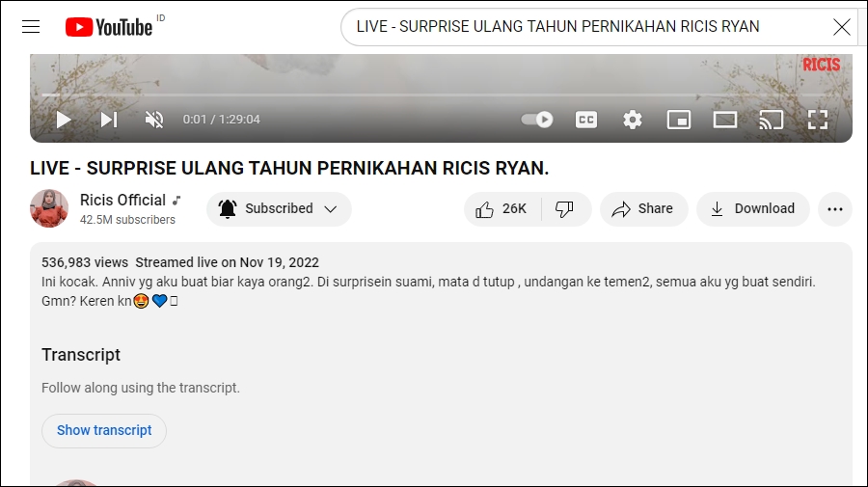868x487 pixels.
Task: Enable miniplayer mode
Action: 679,120
